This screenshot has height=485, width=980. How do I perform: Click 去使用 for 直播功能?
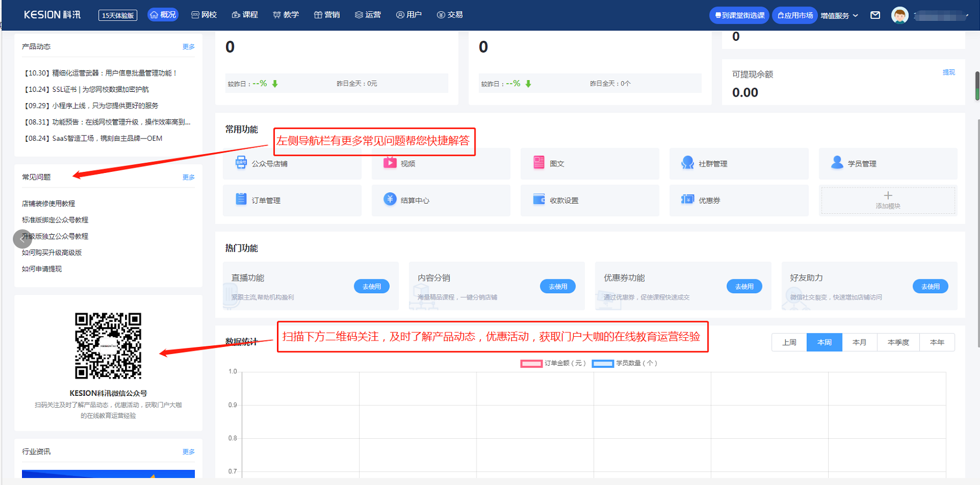[371, 287]
